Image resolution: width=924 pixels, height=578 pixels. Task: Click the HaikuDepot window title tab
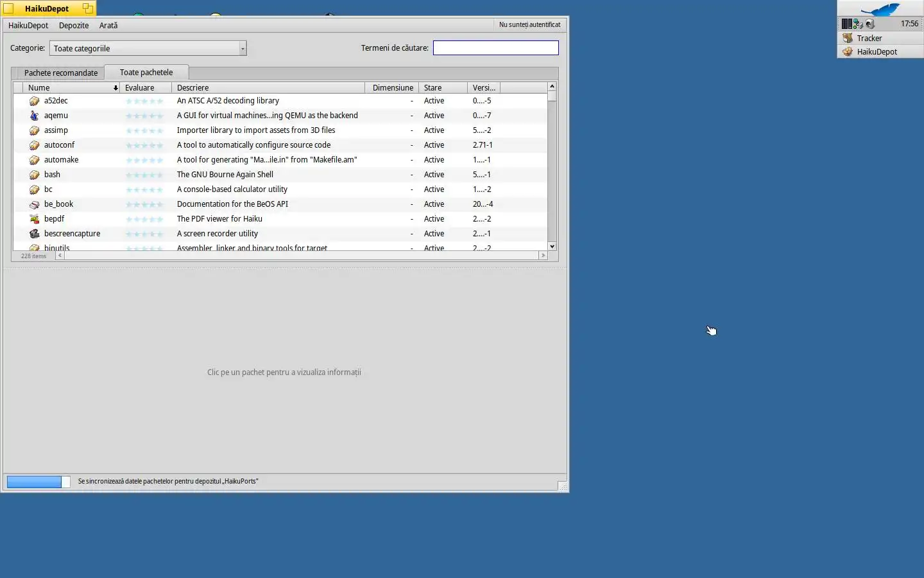[47, 8]
